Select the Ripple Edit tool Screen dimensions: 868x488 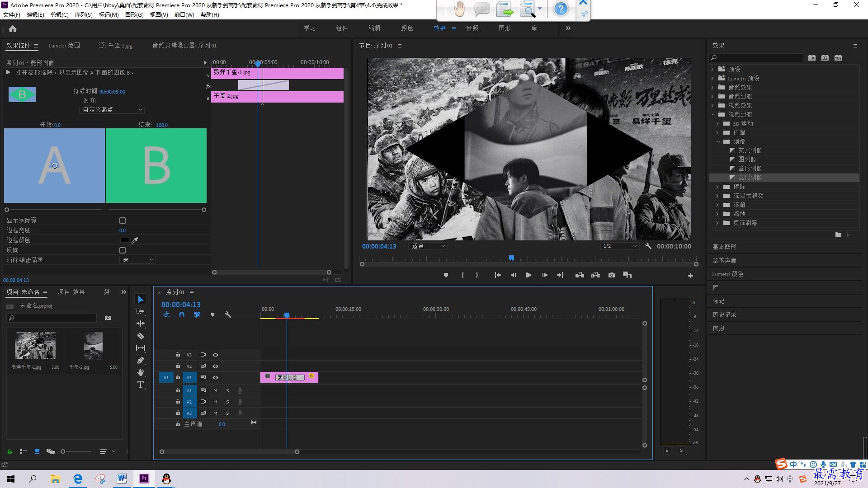point(141,324)
